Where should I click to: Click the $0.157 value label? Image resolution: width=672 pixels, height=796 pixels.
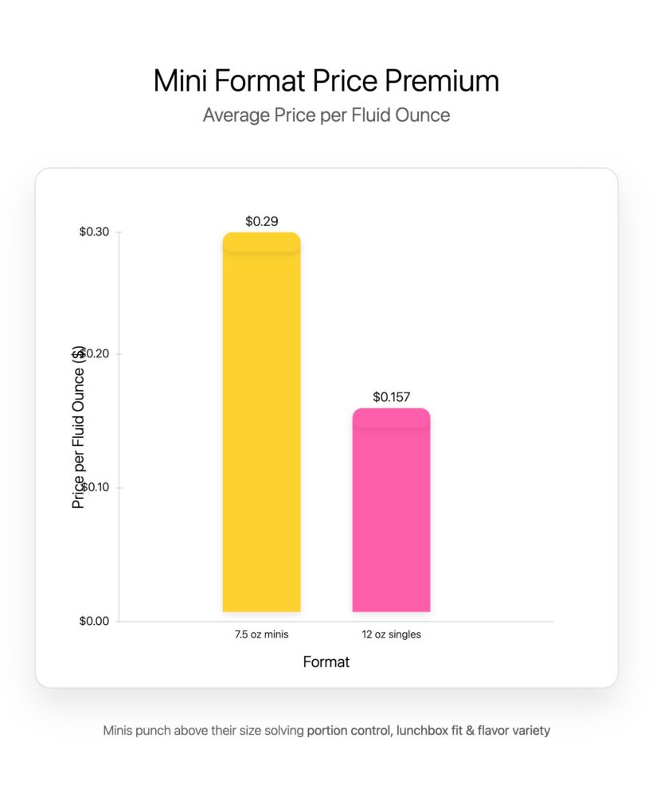pyautogui.click(x=391, y=396)
